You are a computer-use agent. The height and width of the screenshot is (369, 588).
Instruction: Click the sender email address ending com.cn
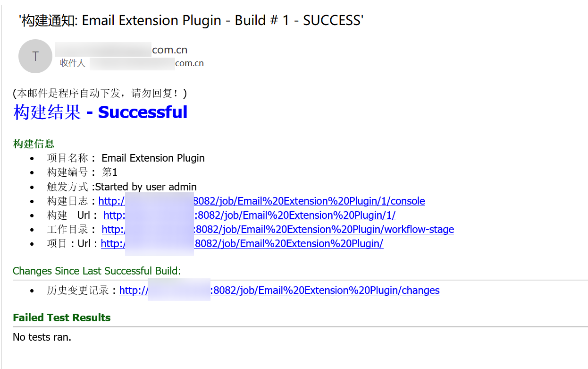pos(121,50)
